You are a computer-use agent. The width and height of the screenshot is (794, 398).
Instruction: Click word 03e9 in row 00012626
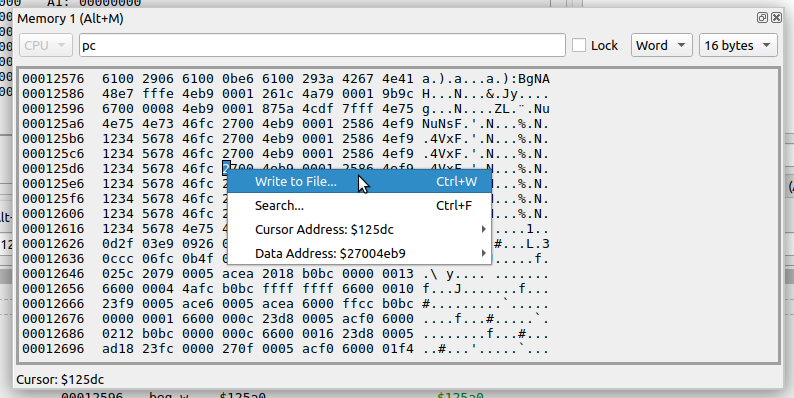(157, 244)
